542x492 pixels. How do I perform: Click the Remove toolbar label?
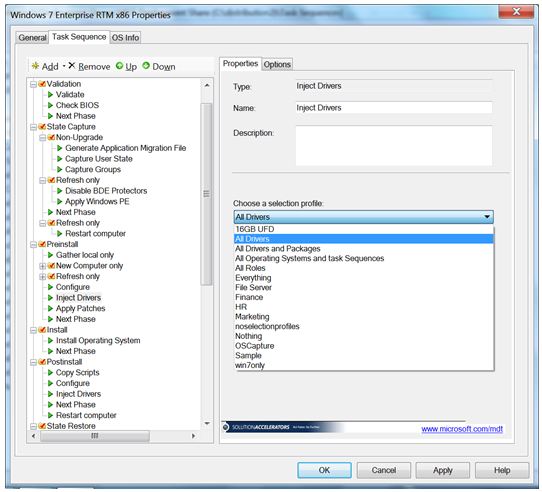point(94,66)
